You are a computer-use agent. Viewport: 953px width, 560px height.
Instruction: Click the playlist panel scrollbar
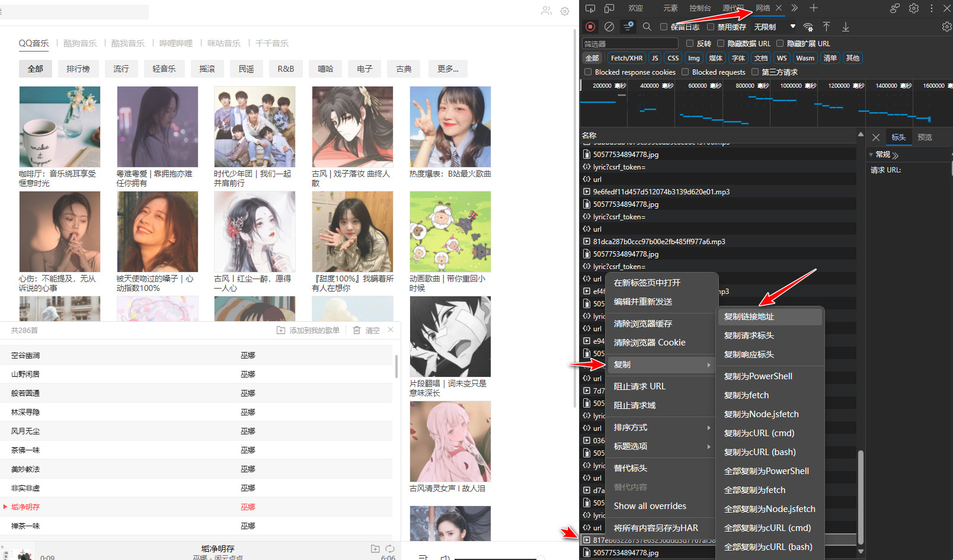(x=396, y=366)
